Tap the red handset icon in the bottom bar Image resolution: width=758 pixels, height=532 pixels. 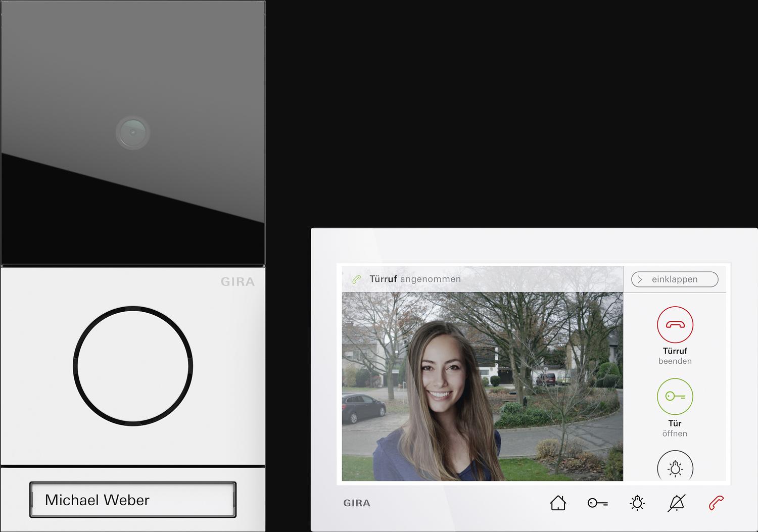pyautogui.click(x=716, y=503)
